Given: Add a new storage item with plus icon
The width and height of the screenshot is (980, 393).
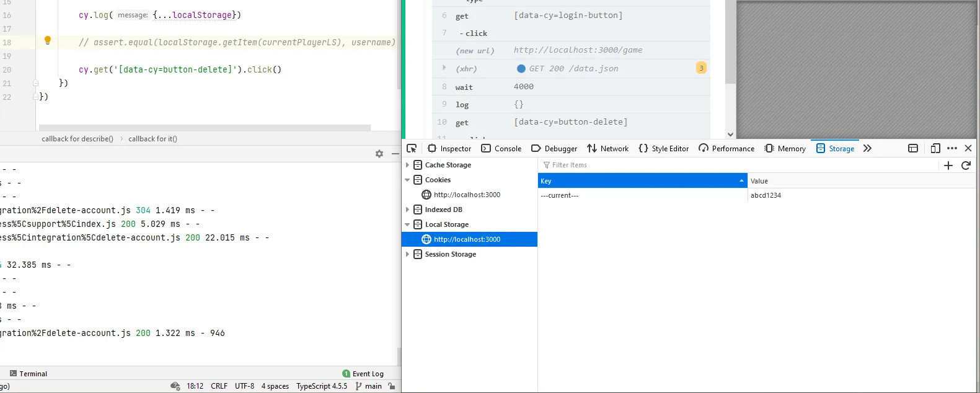Looking at the screenshot, I should pyautogui.click(x=948, y=165).
